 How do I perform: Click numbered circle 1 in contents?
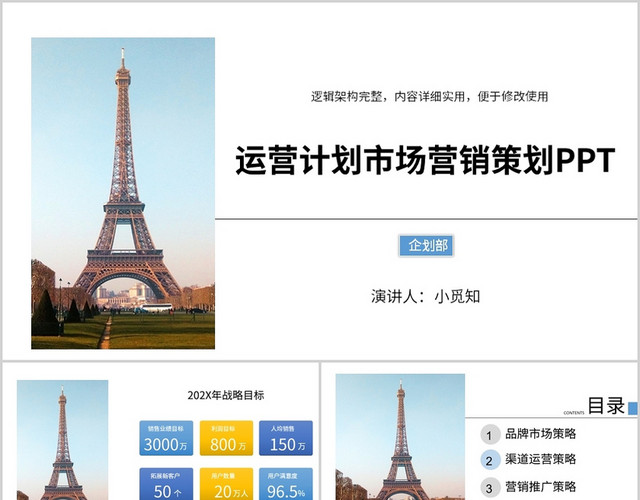[x=490, y=435]
